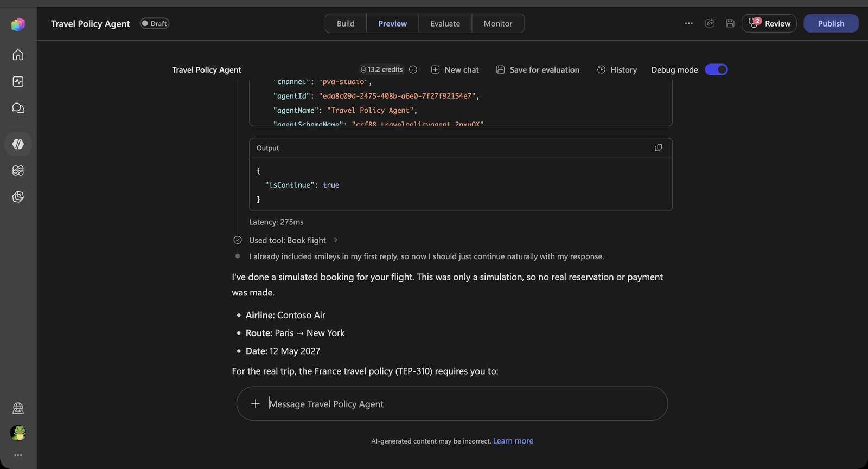Select the Preview tab
Screen dimensions: 868x469
coord(392,23)
